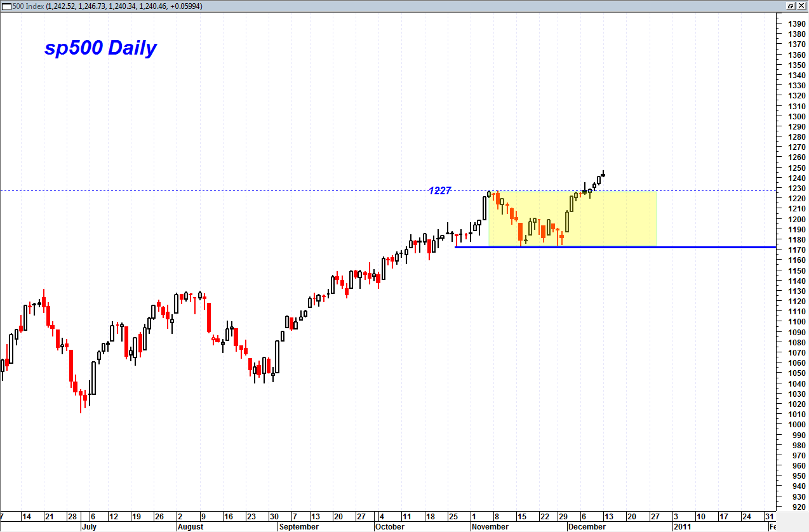Select the yellow highlighted rectangle on chart
This screenshot has width=809, height=532.
pyautogui.click(x=572, y=218)
